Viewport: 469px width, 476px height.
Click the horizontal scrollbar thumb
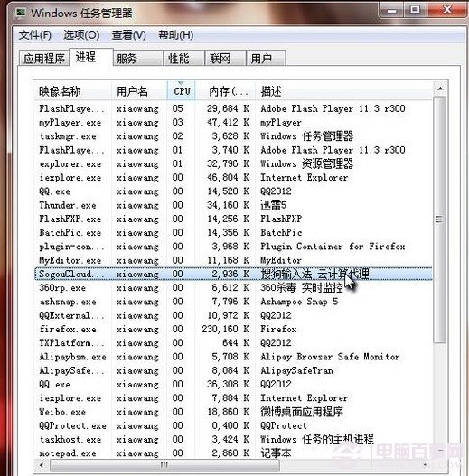pos(164,465)
